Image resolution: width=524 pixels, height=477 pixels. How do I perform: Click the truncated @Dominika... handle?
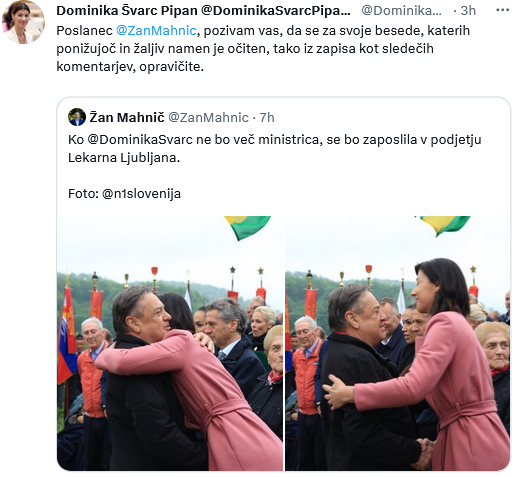(401, 11)
